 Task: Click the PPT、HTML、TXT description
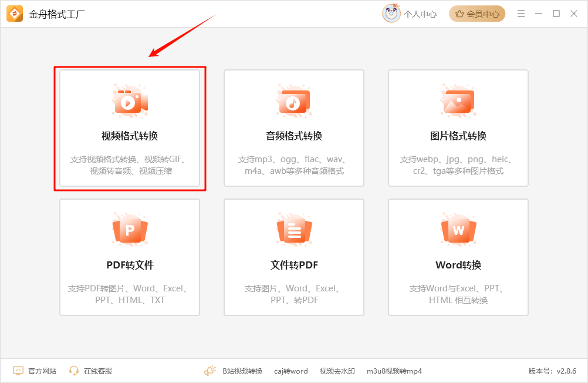[130, 300]
